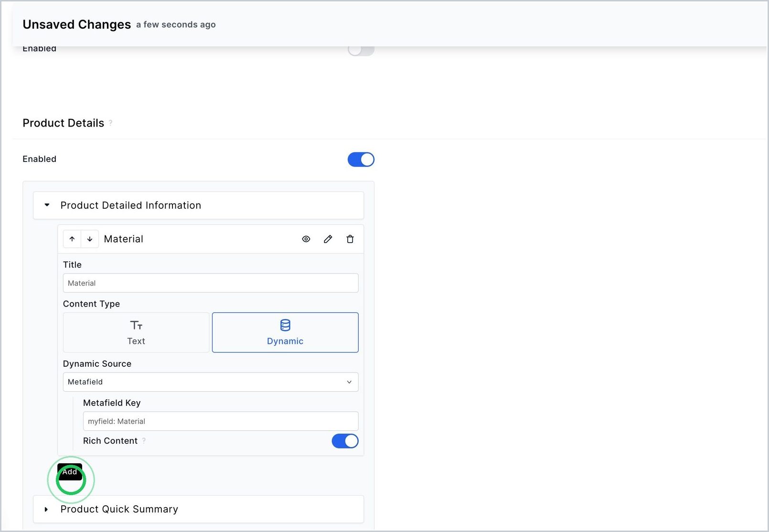The width and height of the screenshot is (769, 532).
Task: Disable the Product Details Enabled toggle
Action: (361, 160)
